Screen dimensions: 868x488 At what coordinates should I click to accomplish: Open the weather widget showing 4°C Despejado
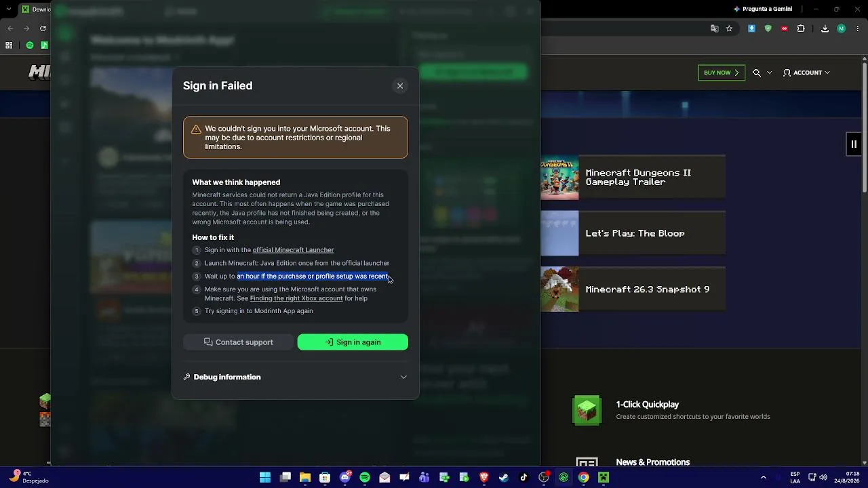(28, 477)
